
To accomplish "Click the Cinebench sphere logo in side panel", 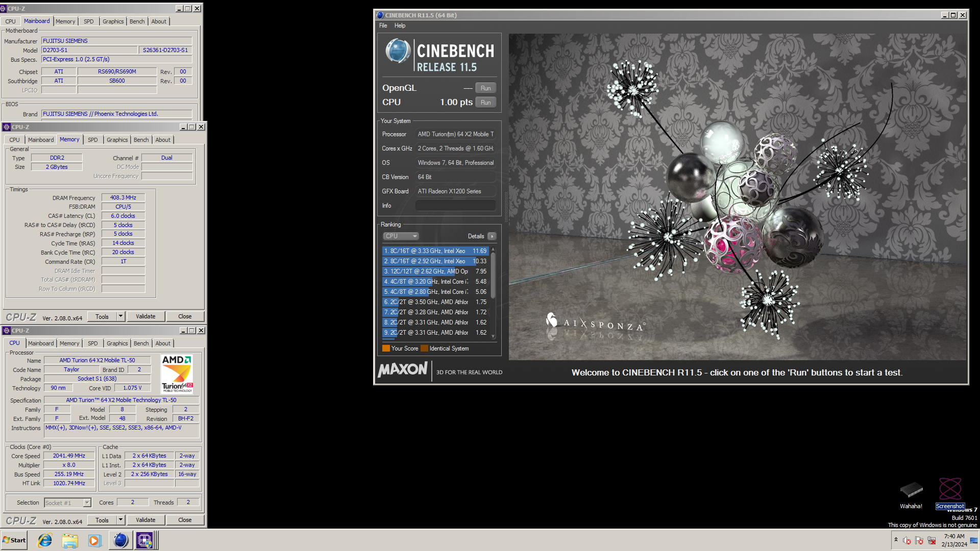I will 398,51.
